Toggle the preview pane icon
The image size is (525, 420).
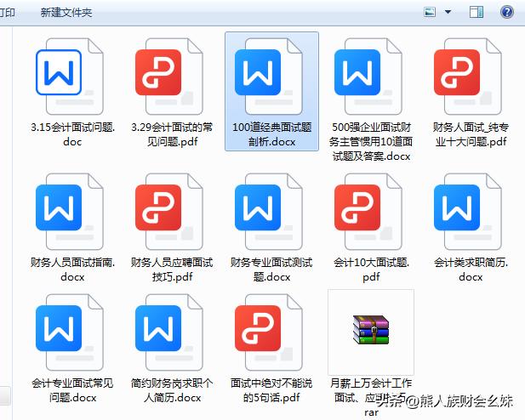(x=476, y=13)
